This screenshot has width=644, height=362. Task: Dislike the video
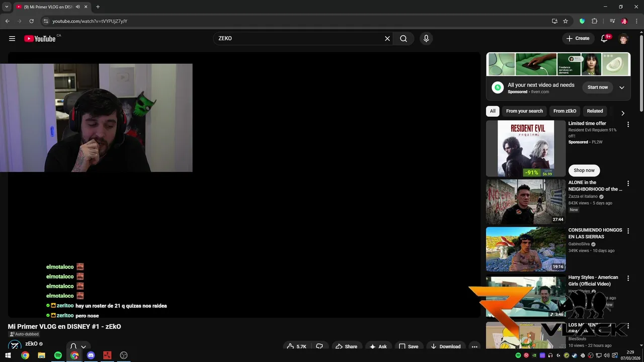point(319,346)
